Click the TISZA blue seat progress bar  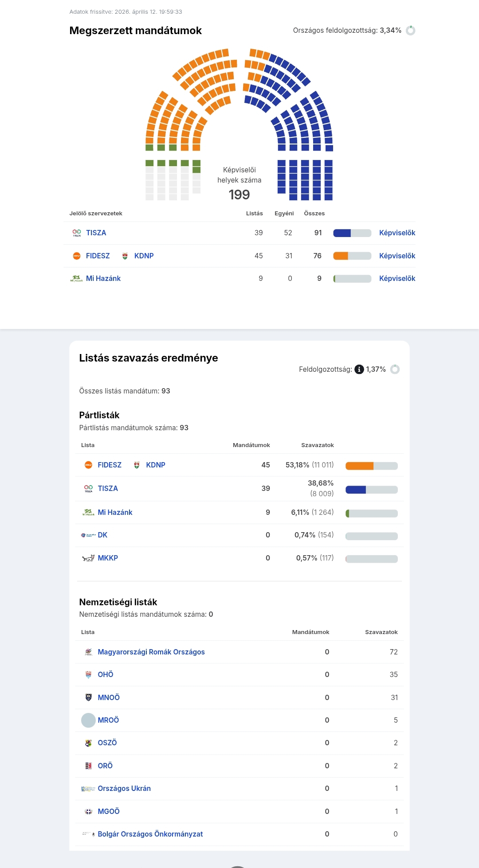pyautogui.click(x=352, y=233)
